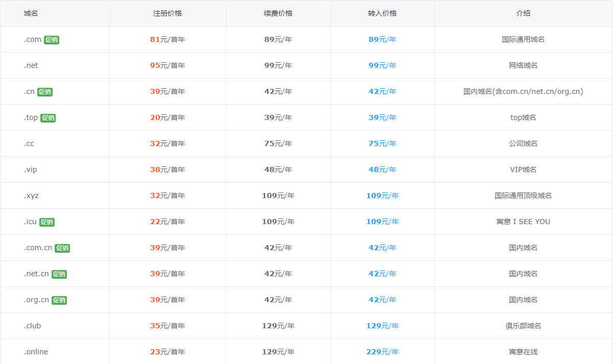Click the 81元/首年 registration price
The width and height of the screenshot is (613, 364).
(x=168, y=39)
